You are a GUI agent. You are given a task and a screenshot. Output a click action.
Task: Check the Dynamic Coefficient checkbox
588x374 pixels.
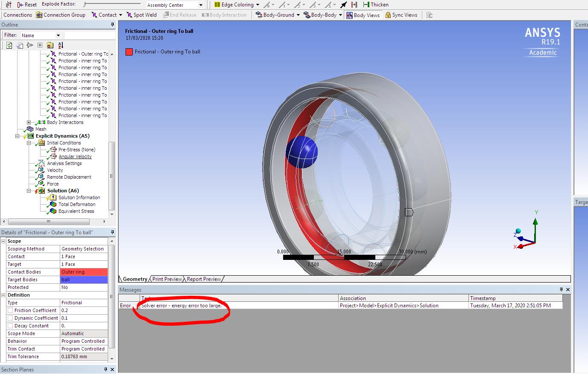pos(10,318)
